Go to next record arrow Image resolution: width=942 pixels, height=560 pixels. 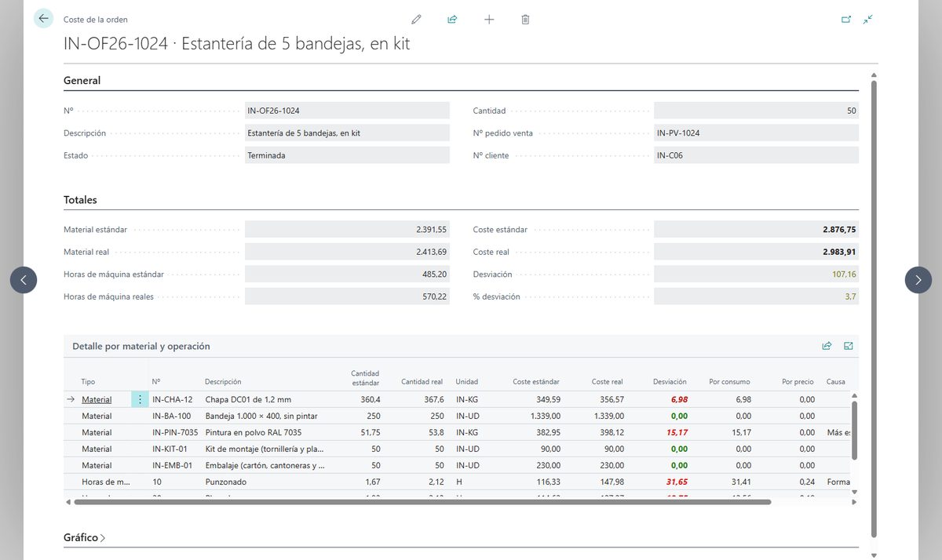click(x=918, y=280)
